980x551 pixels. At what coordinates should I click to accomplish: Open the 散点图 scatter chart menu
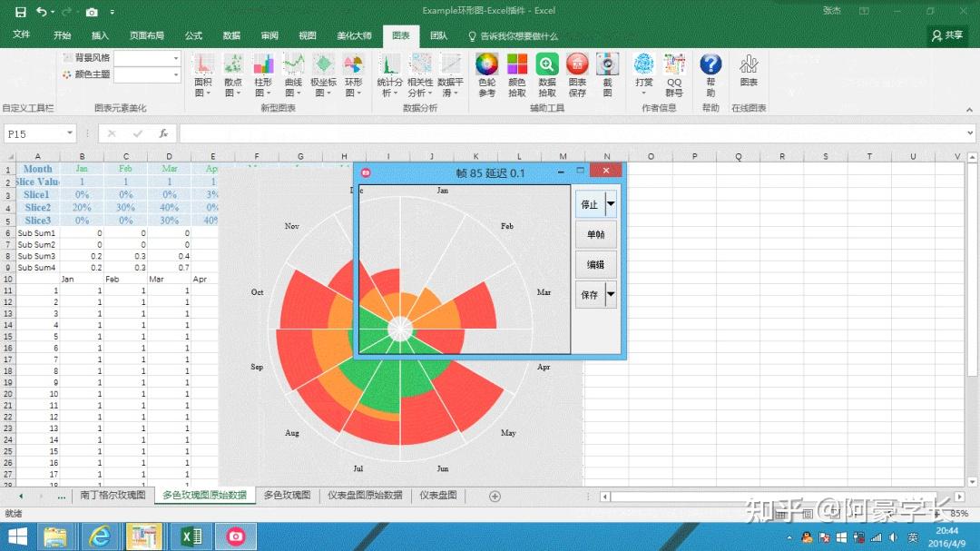232,75
